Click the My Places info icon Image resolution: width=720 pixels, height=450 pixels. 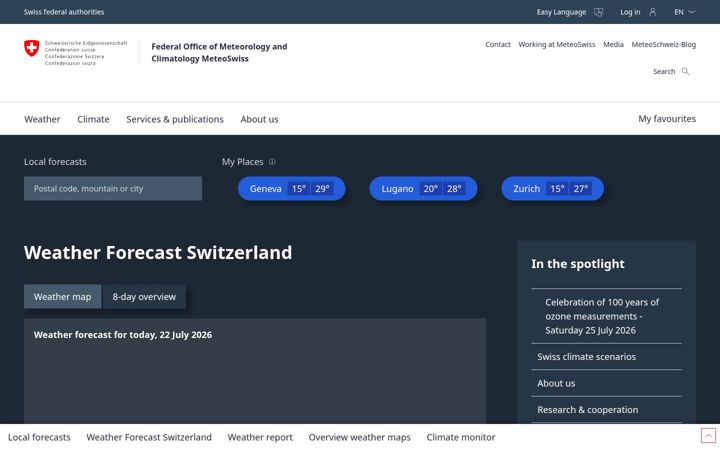(x=272, y=162)
